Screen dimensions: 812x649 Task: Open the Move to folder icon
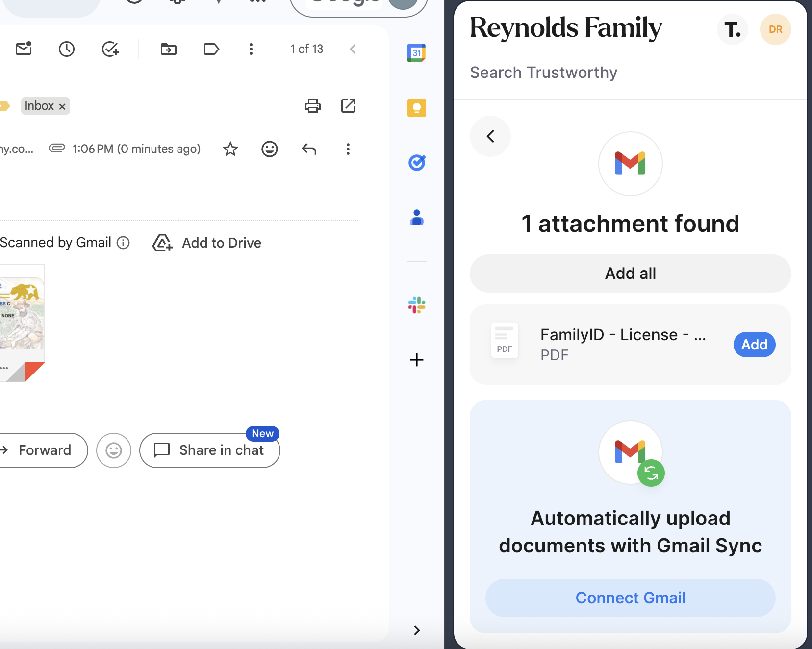coord(169,49)
